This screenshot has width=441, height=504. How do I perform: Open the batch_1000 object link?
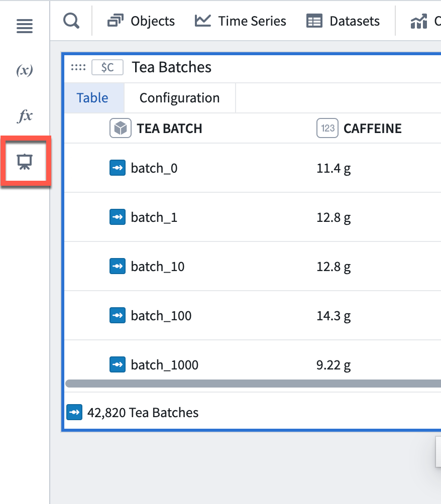(x=165, y=365)
